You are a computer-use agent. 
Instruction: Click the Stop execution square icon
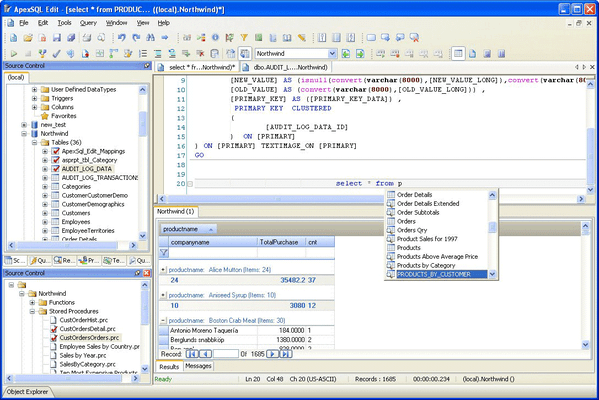pyautogui.click(x=28, y=54)
